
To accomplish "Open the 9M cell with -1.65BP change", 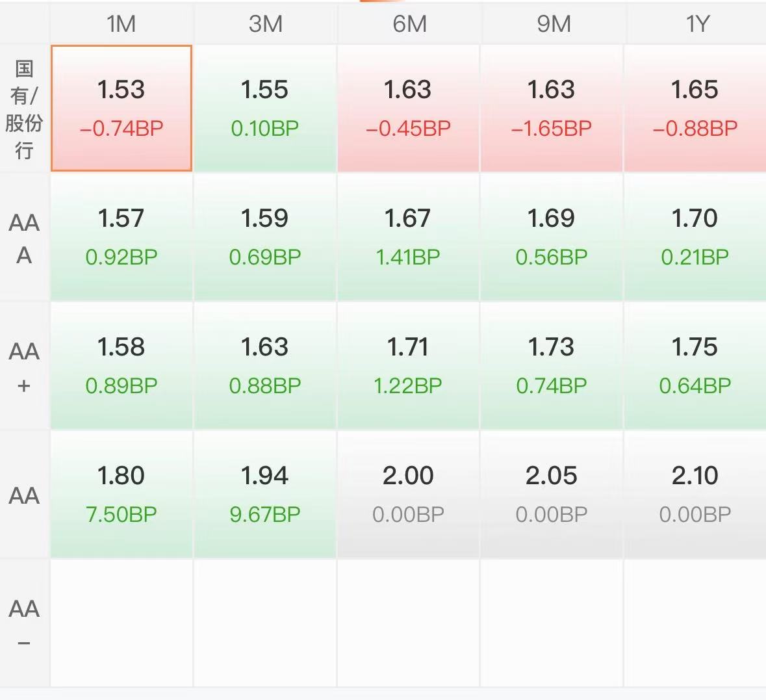I will (x=552, y=109).
